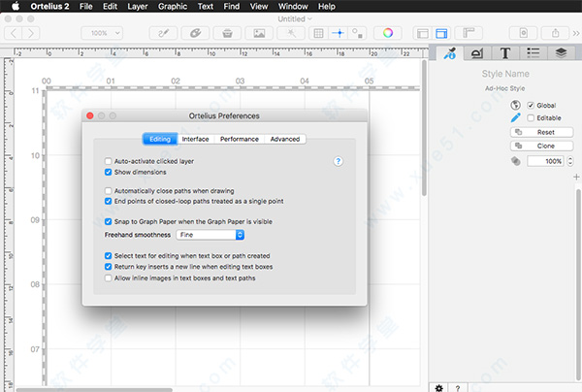Click the 100% opacity input field
582x392 pixels.
click(x=545, y=161)
